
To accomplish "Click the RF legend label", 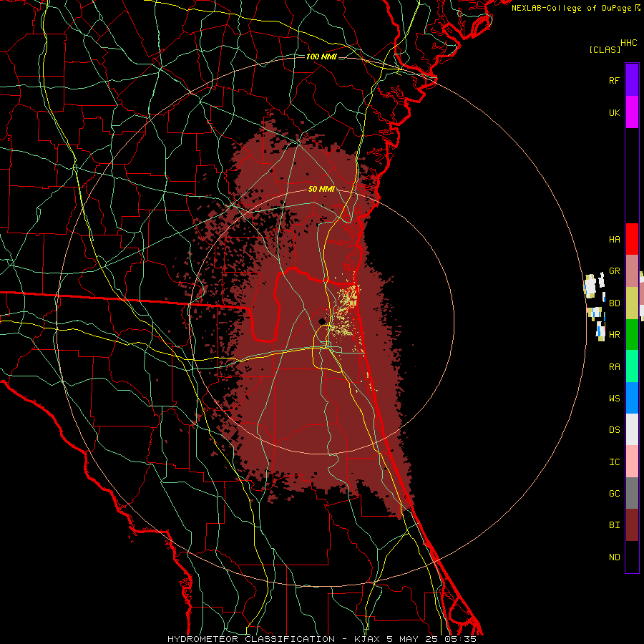I will pyautogui.click(x=614, y=81).
